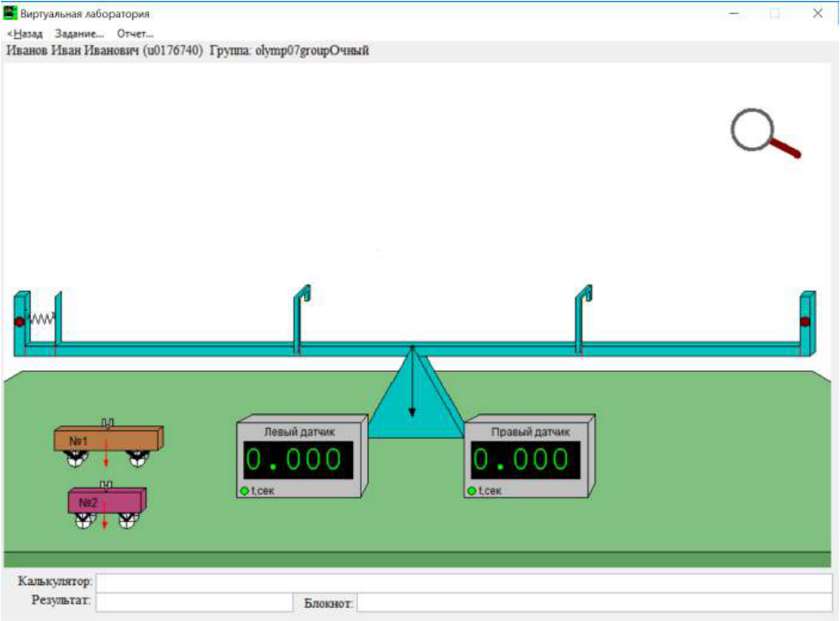Click the red button on the right end stop
Image resolution: width=840 pixels, height=621 pixels.
(x=805, y=321)
